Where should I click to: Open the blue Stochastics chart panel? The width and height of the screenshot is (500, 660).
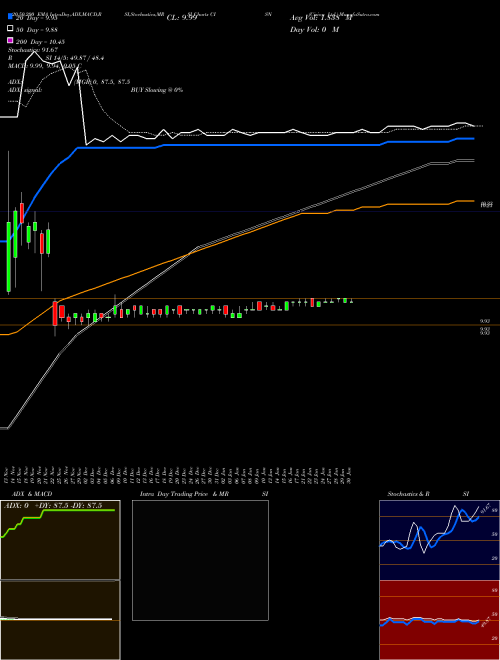pyautogui.click(x=439, y=540)
